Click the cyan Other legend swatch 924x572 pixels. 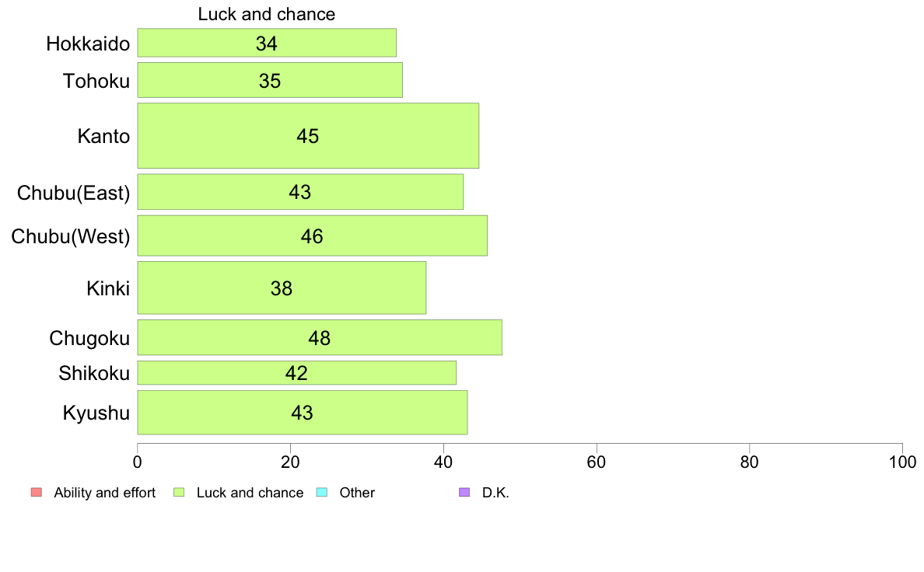point(322,493)
